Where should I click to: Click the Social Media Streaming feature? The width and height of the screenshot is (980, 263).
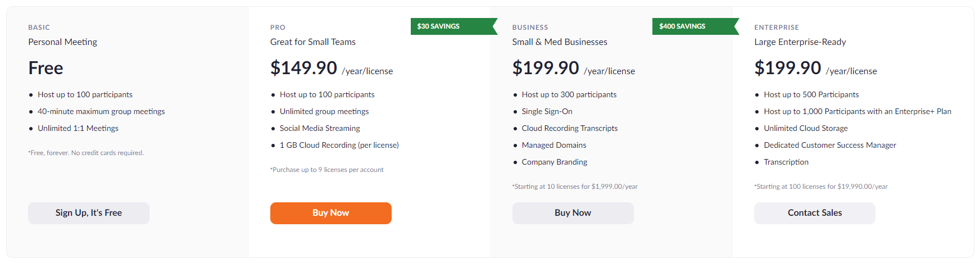tap(320, 128)
